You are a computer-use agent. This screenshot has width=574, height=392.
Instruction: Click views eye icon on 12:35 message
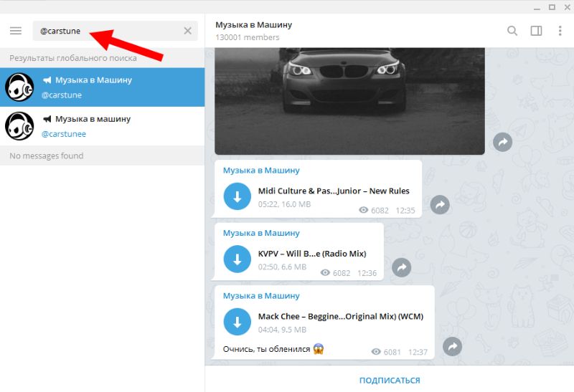(x=364, y=210)
